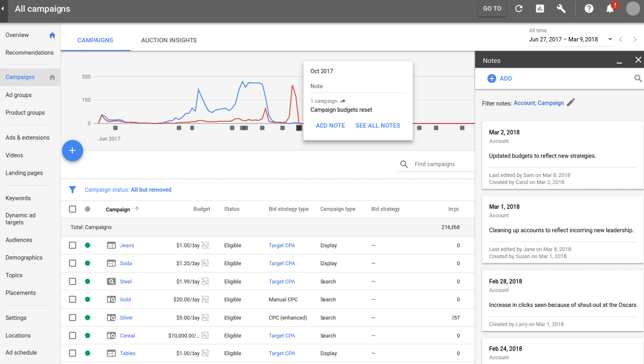Click the blue plus create button
Viewport: 644px width, 364px height.
[72, 151]
